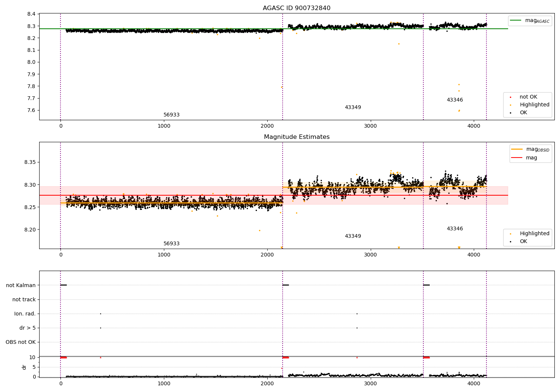Click OBSID 43346 annotation in Magnitude Estimates plot
Viewport: 560px width, 392px height.
click(455, 228)
